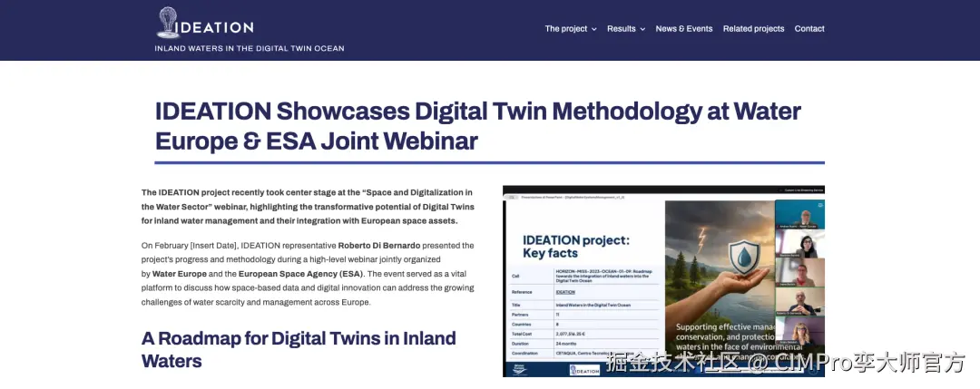980x389 pixels.
Task: Go to News & Events page
Action: coord(684,29)
